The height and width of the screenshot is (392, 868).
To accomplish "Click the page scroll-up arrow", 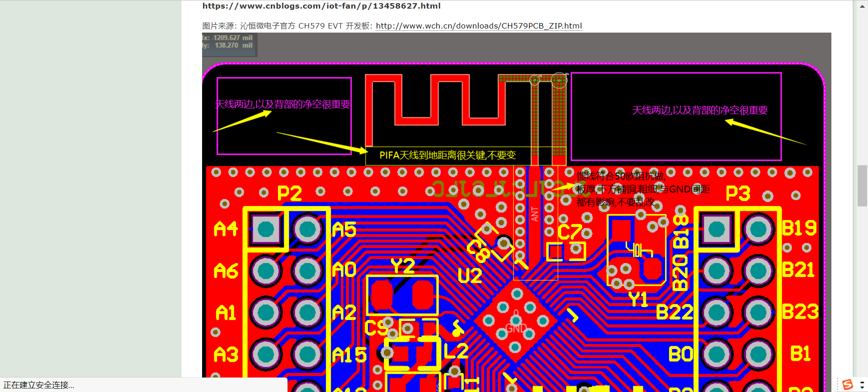I will tap(862, 6).
